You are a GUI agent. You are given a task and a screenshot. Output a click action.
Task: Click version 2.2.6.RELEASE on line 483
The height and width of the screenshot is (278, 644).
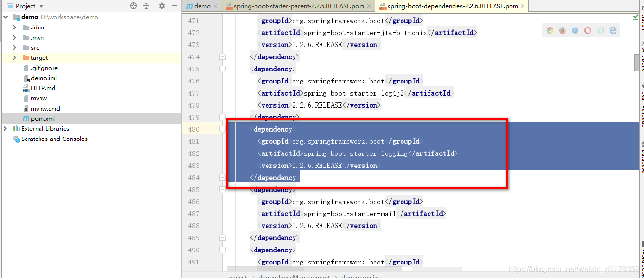(317, 166)
